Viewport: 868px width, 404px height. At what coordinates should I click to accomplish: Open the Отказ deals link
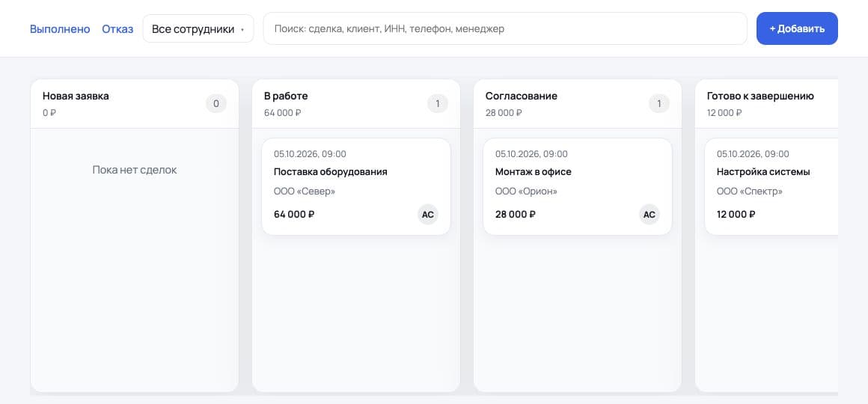(x=117, y=28)
